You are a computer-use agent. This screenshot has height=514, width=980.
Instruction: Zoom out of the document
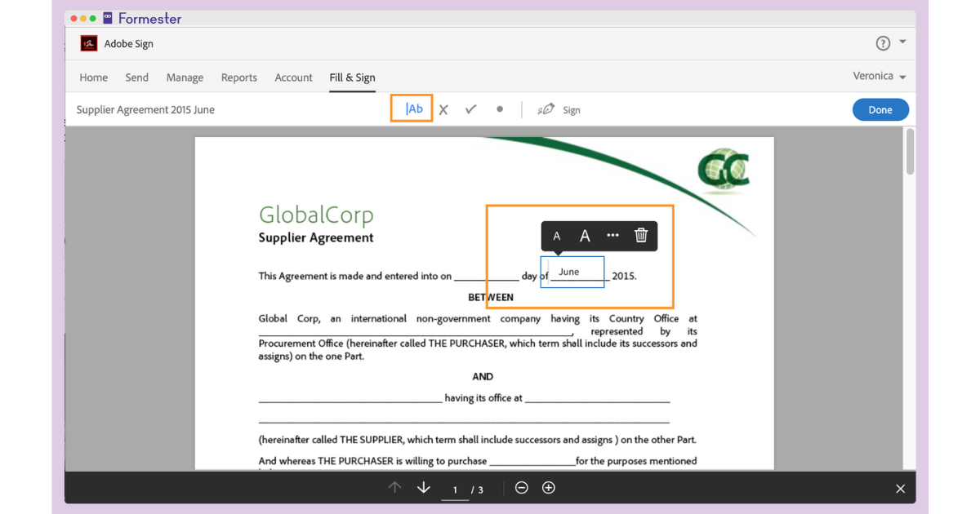click(522, 488)
